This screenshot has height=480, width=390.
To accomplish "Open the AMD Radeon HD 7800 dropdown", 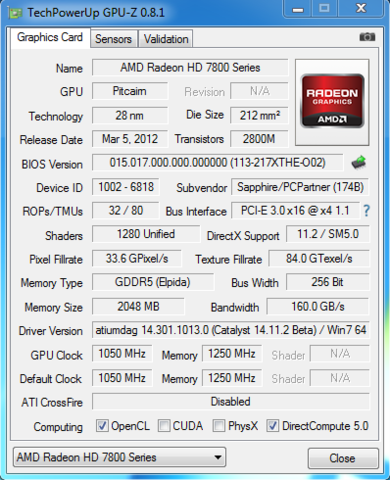I will [x=120, y=457].
